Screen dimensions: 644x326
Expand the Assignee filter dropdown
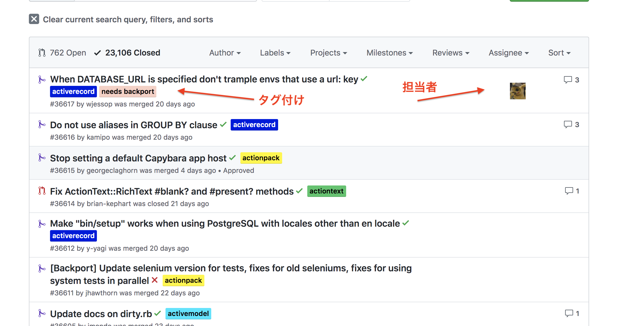(x=509, y=53)
